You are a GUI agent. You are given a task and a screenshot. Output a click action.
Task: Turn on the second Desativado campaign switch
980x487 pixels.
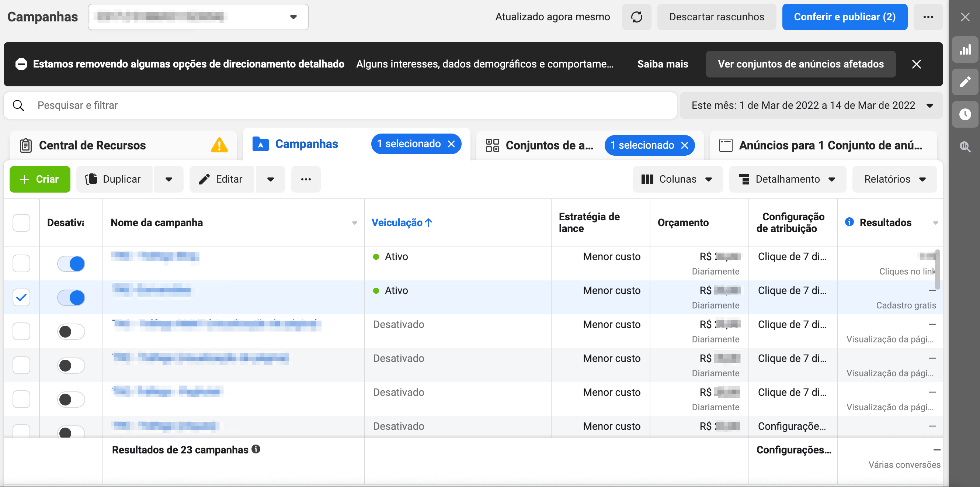point(71,365)
